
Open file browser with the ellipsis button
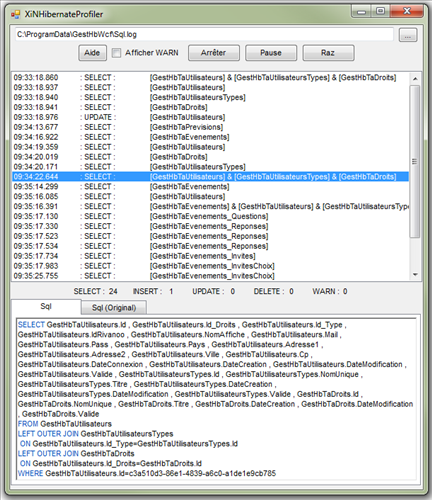tap(408, 35)
